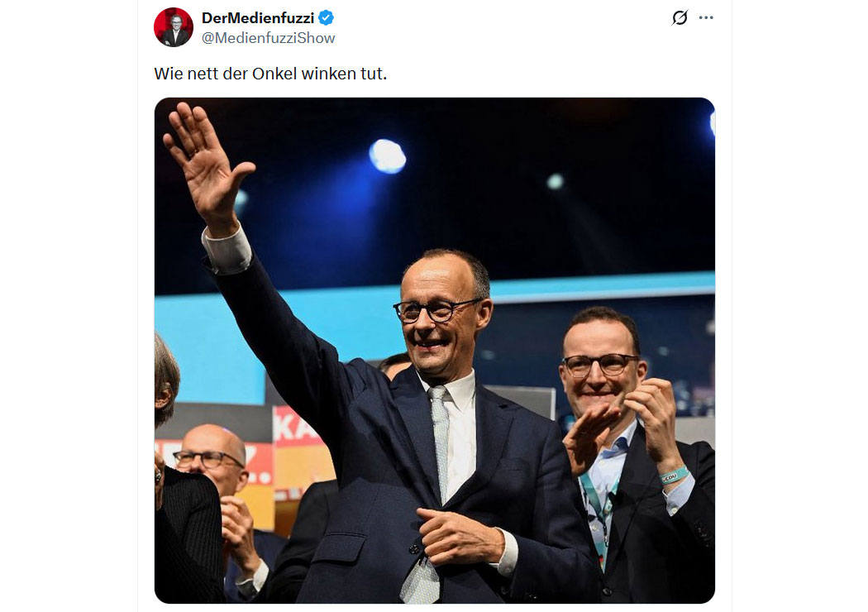This screenshot has height=612, width=868.
Task: Open the DerMedienfuzzi profile avatar
Action: (x=174, y=27)
